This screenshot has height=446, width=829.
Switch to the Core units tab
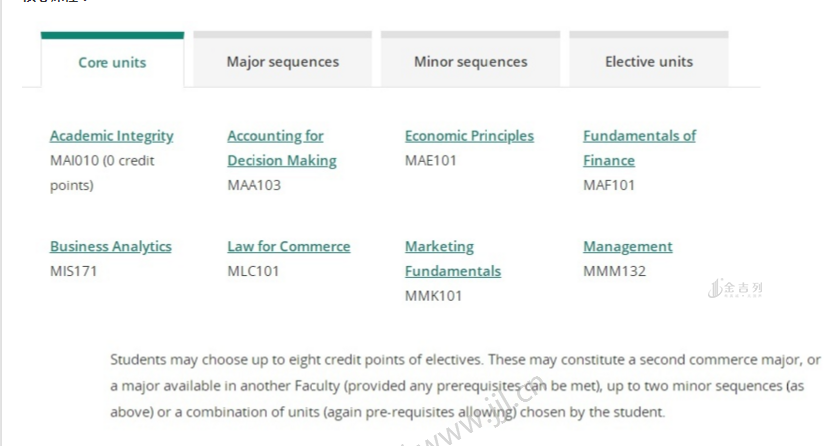coord(112,62)
